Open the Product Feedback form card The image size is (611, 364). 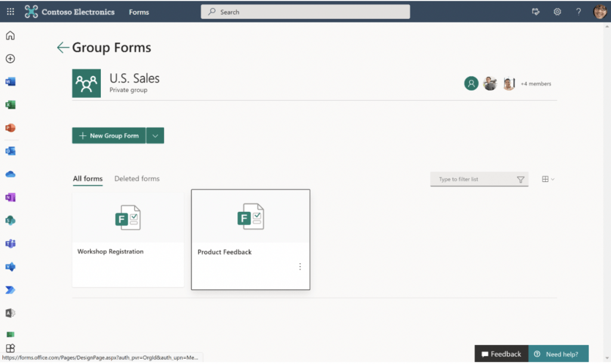coord(251,239)
